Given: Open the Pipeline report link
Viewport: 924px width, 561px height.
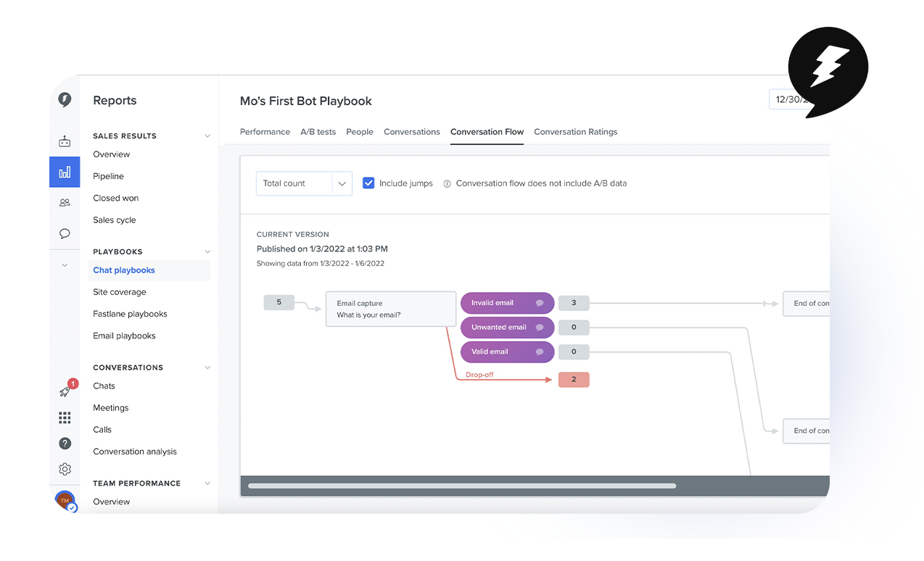Looking at the screenshot, I should [108, 176].
